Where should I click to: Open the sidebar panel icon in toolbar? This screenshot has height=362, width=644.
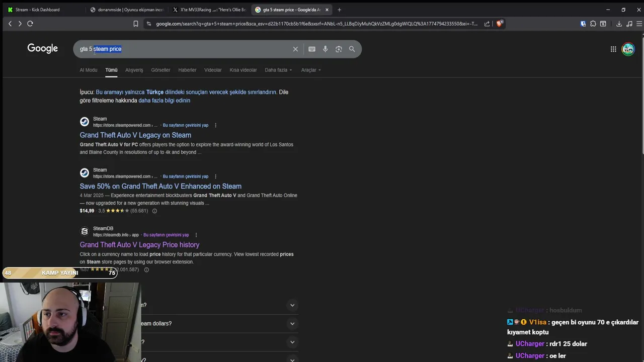pyautogui.click(x=603, y=24)
